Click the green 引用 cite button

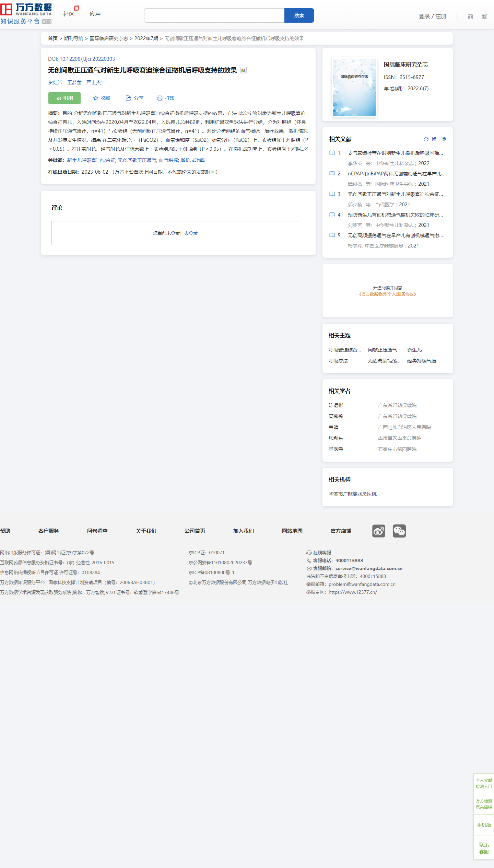pos(64,98)
